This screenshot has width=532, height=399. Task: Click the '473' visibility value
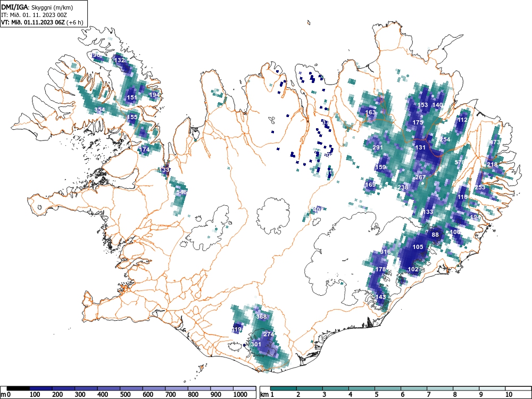[x=495, y=142]
